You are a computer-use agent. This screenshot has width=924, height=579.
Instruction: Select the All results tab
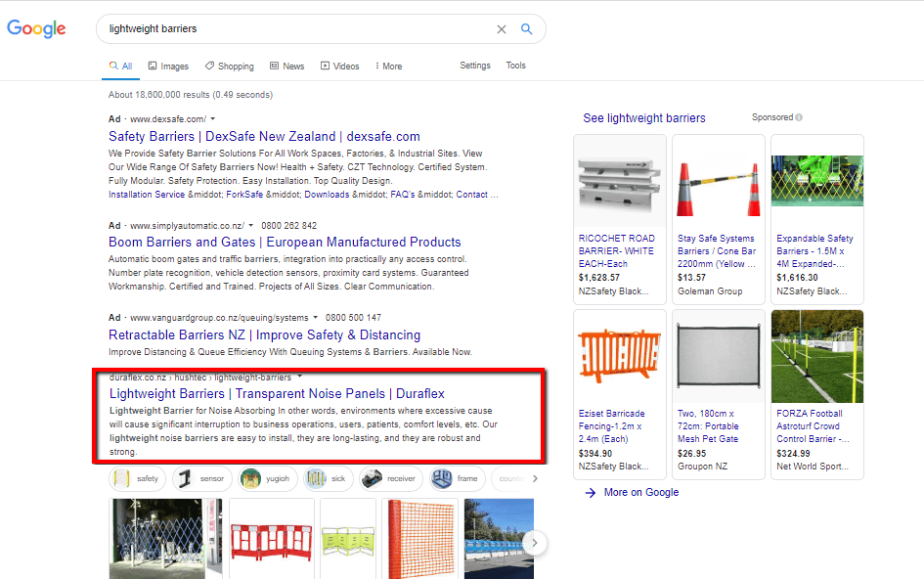point(121,67)
